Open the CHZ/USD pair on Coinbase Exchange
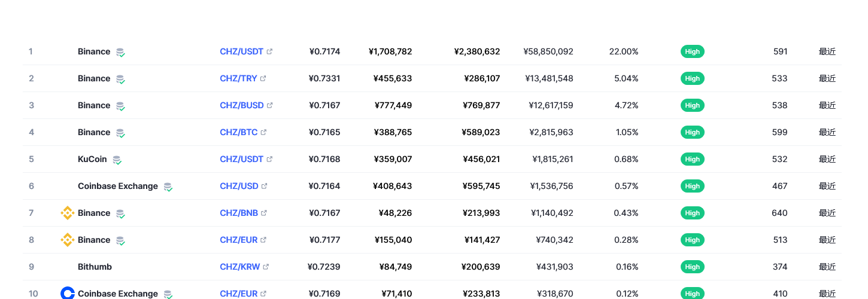This screenshot has width=868, height=299. point(239,186)
